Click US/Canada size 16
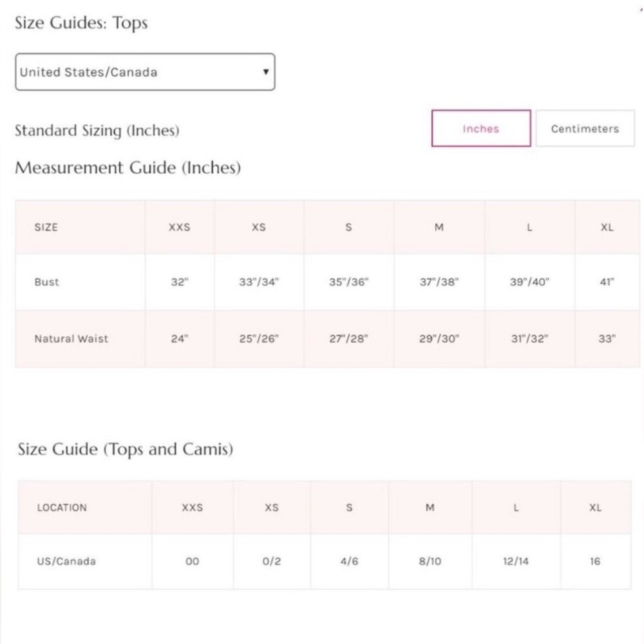Image resolution: width=644 pixels, height=644 pixels. pos(595,562)
